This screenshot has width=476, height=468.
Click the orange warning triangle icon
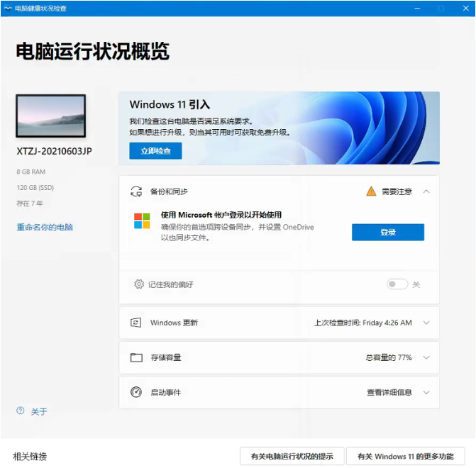[371, 191]
